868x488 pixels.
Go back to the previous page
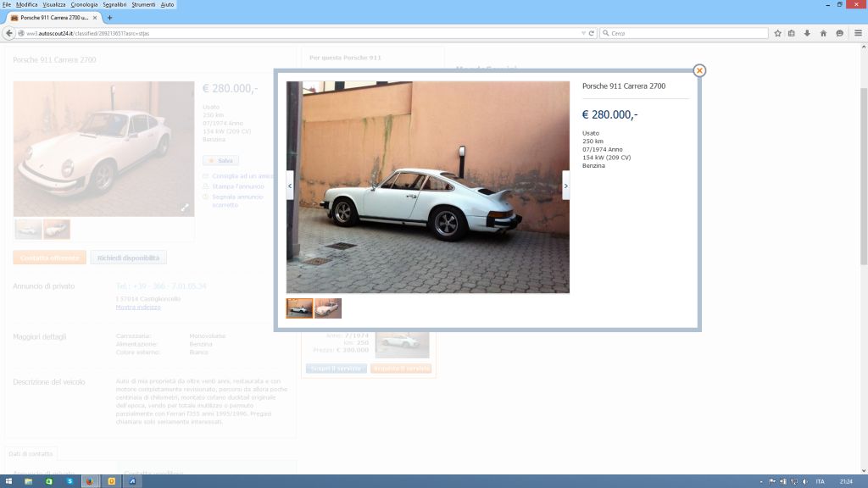click(8, 33)
